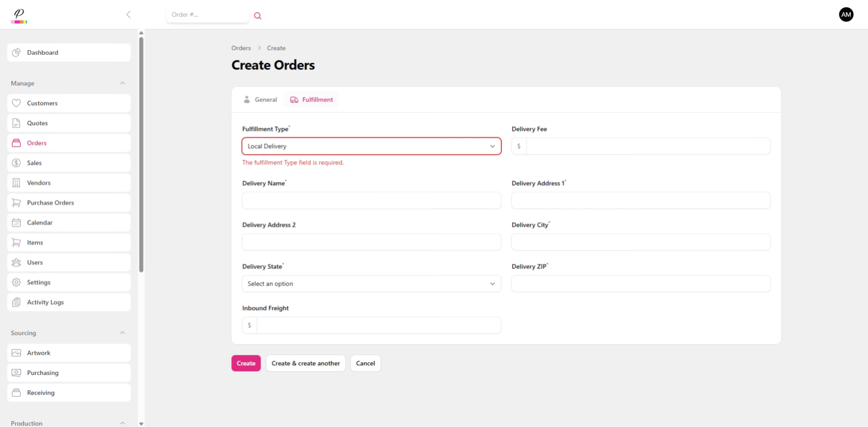Click the Sales dollar icon
The image size is (868, 427).
point(16,162)
